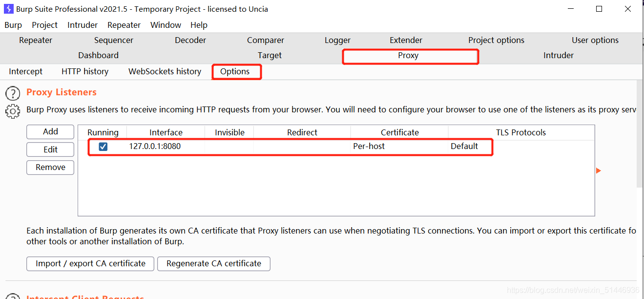Screen dimensions: 644x299
Task: Click the orange arrow right of the listeners table
Action: point(599,171)
